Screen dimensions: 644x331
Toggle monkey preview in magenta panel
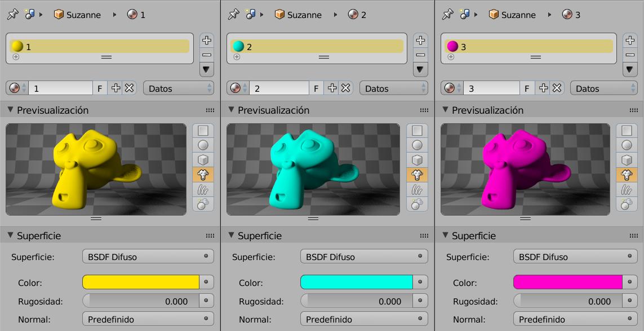click(x=627, y=175)
